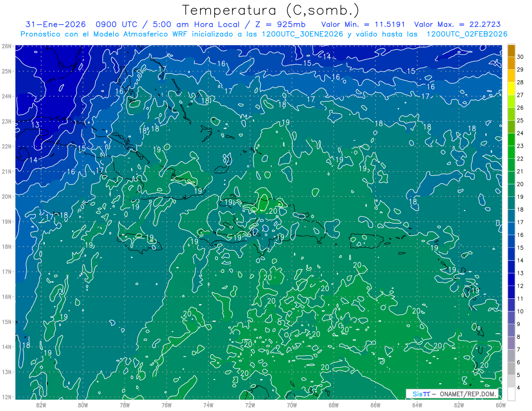
Task: Click the '19N' latitude axis label
Action: pyautogui.click(x=7, y=221)
